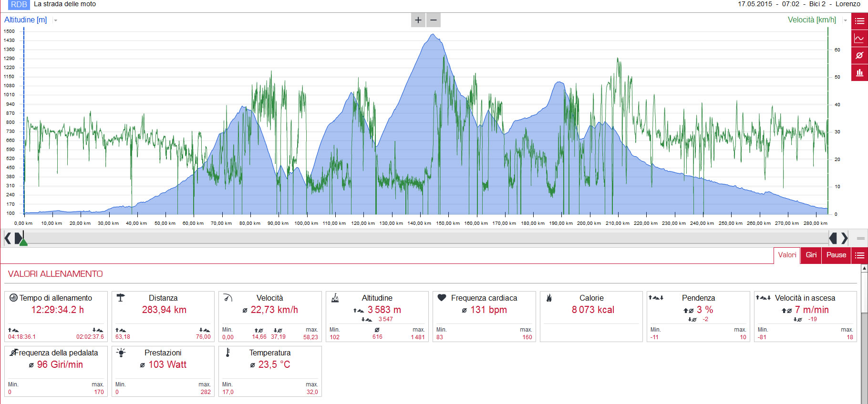Screen dimensions: 868x404
Task: Click the power value 103 Watt
Action: [x=167, y=364]
